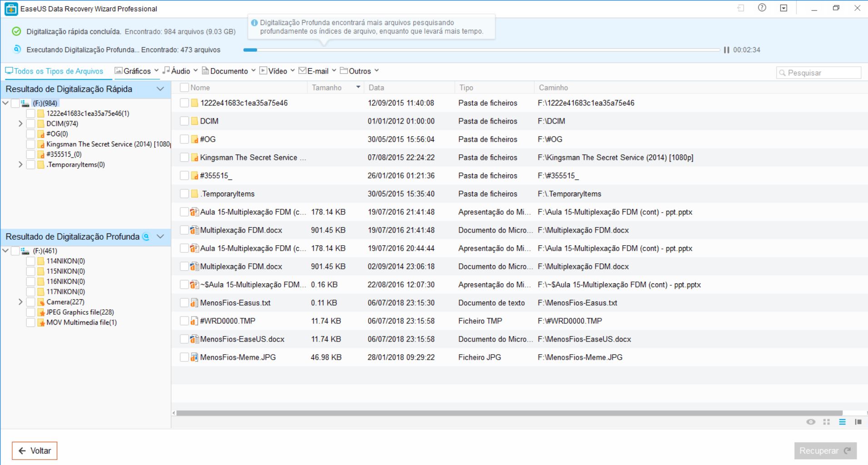
Task: Switch to list view icon
Action: [842, 422]
